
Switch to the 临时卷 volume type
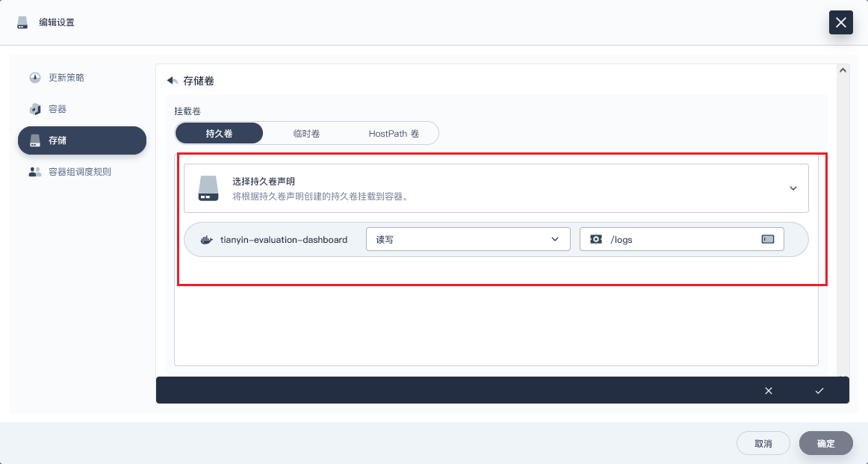[x=306, y=134]
